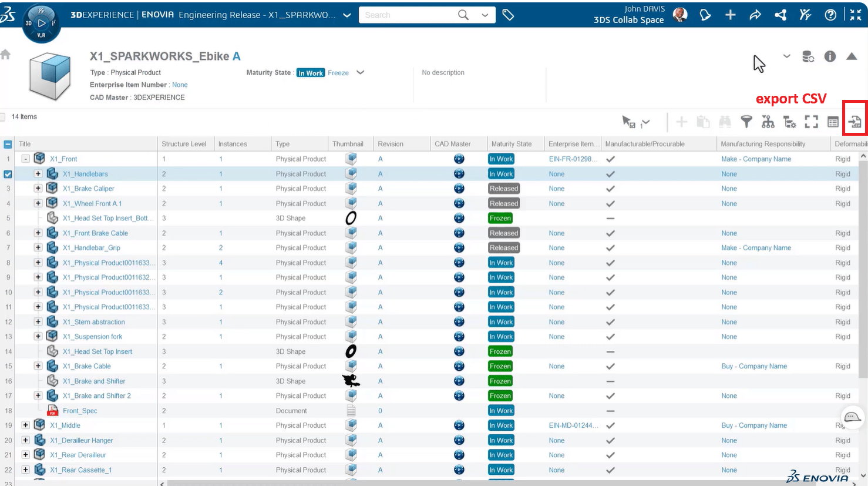Open the search options dropdown arrow
This screenshot has width=868, height=486.
pyautogui.click(x=485, y=15)
